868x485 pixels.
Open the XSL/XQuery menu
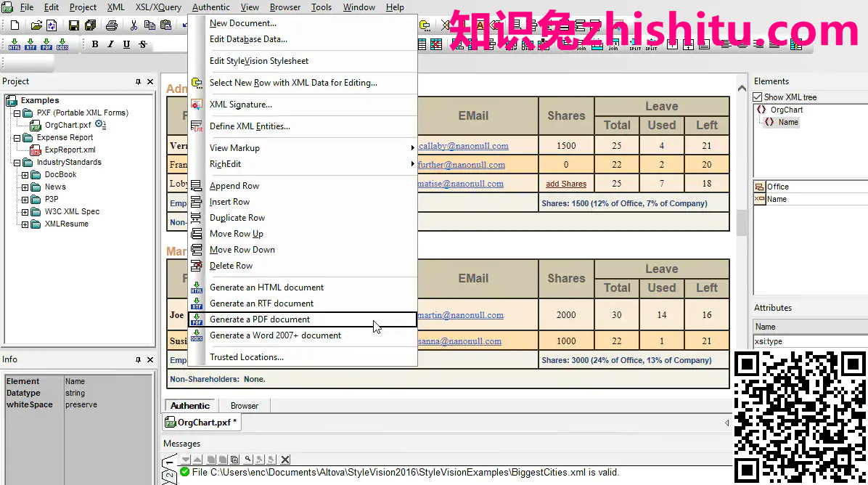click(158, 7)
